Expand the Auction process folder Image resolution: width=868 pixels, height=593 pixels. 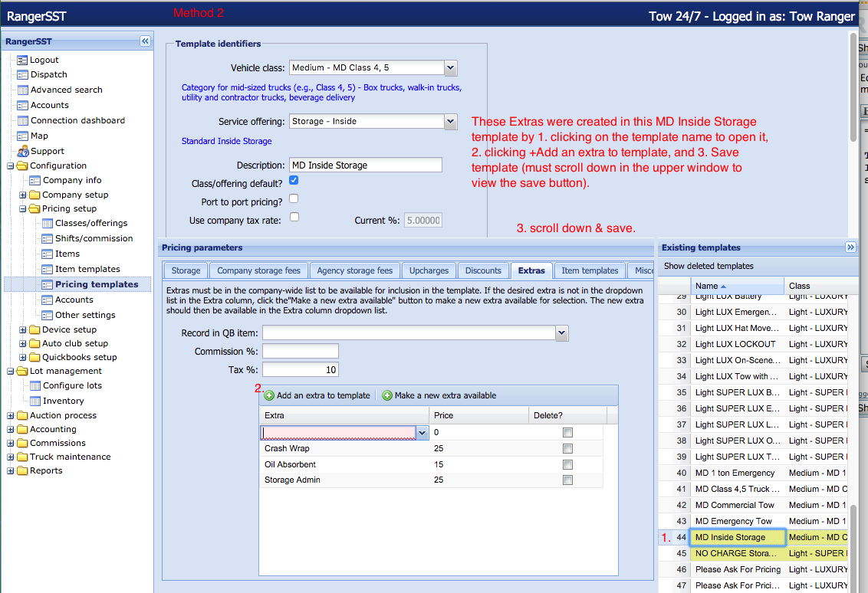pyautogui.click(x=11, y=415)
